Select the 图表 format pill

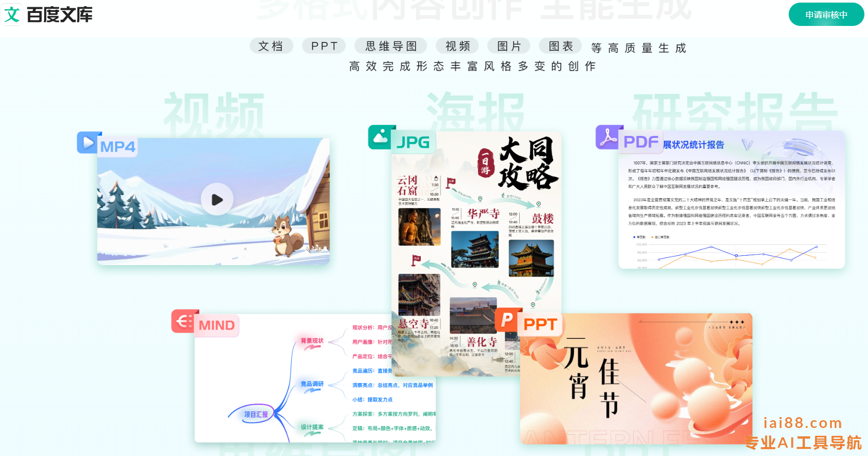tap(561, 46)
